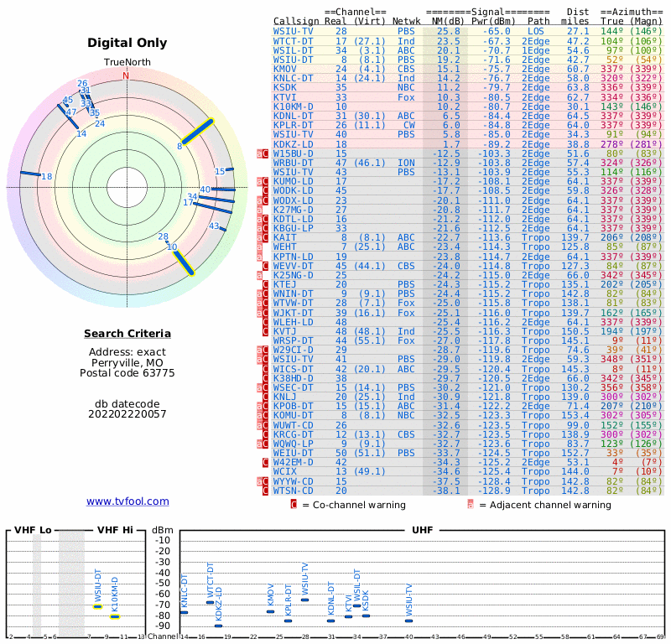Click the C warning badge beside W42EM-D
Viewport: 671px width, 644px height.
click(x=265, y=462)
